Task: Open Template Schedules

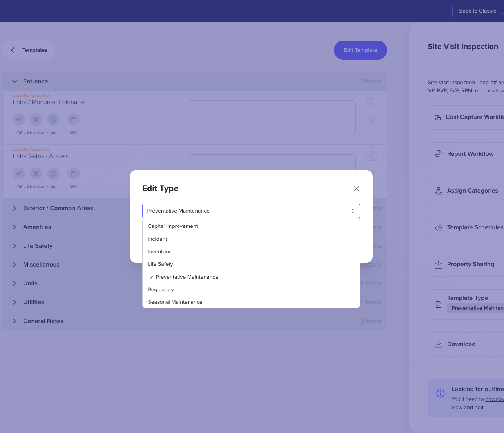Action: tap(466, 227)
